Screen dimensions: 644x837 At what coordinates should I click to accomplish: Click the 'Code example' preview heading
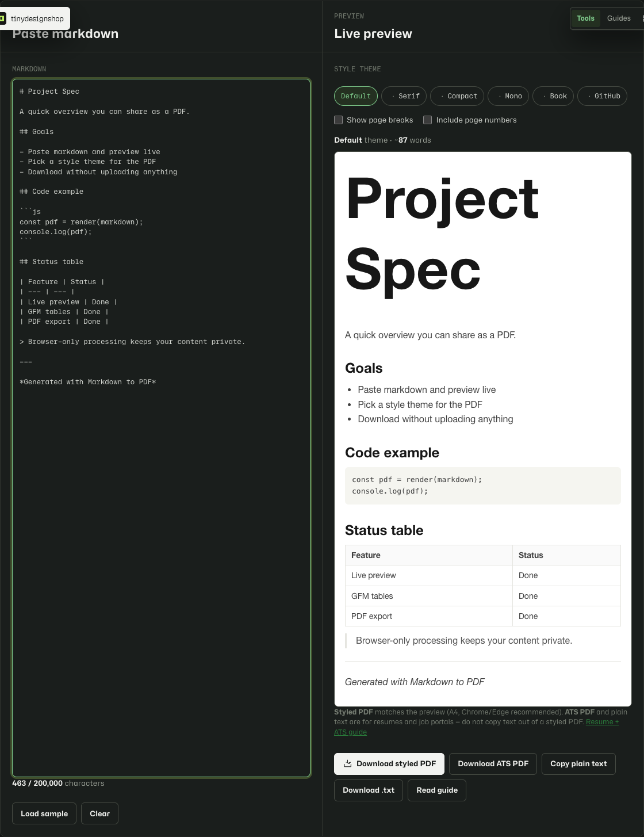click(x=392, y=453)
